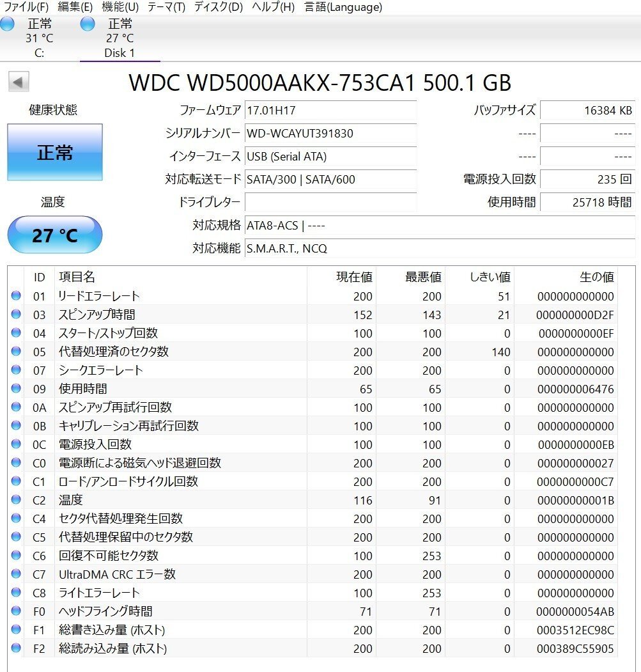Click the usage hours value 25718 時間
This screenshot has height=672, width=641.
coord(587,202)
